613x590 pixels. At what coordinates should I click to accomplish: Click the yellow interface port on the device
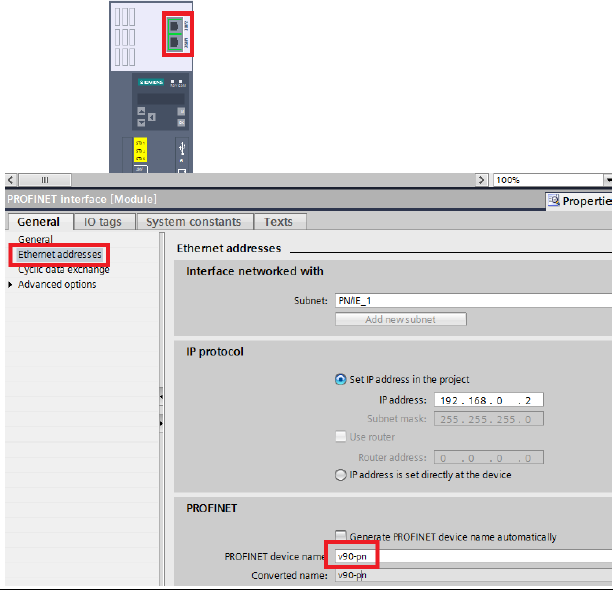coord(140,153)
